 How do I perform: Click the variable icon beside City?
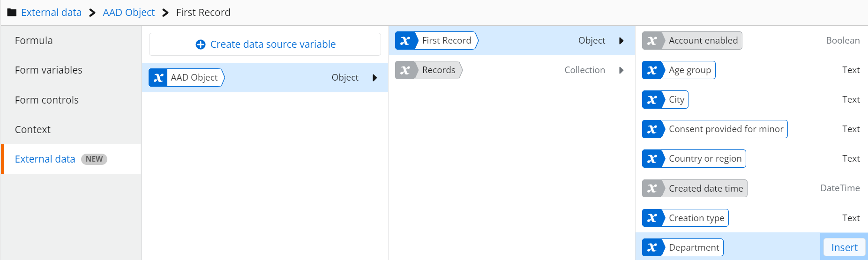click(652, 100)
